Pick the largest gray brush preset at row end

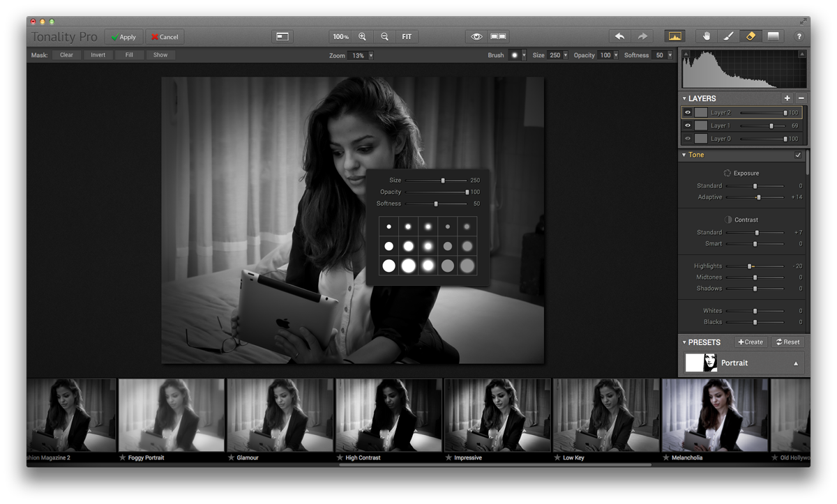click(467, 266)
